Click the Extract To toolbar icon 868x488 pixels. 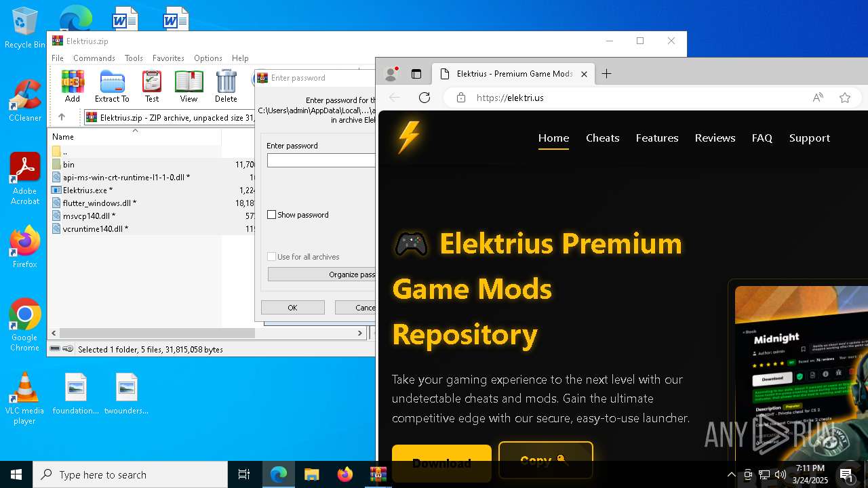coord(112,86)
